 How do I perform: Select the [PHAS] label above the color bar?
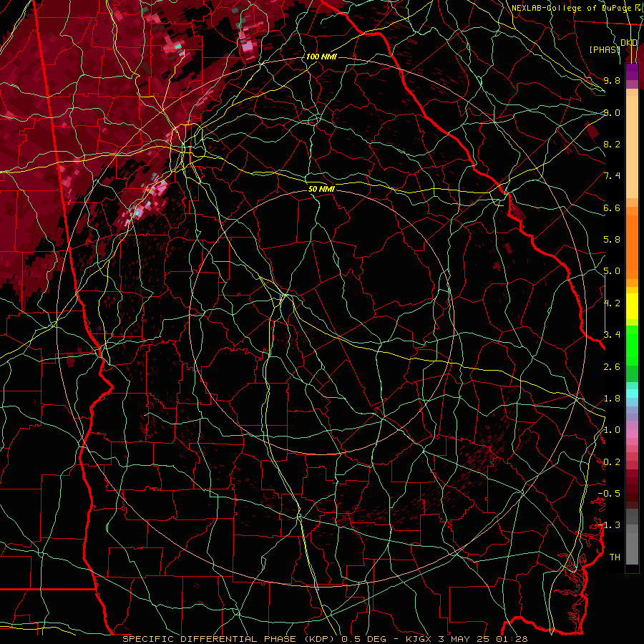(x=605, y=49)
